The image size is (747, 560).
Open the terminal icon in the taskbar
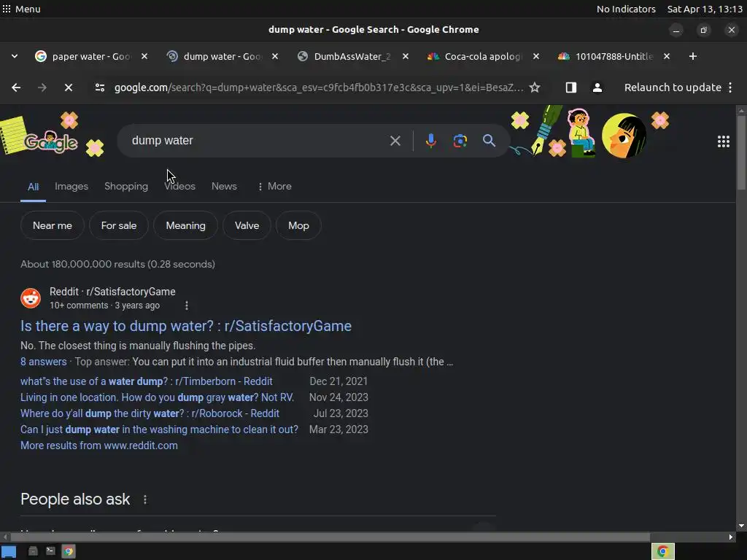coord(50,551)
